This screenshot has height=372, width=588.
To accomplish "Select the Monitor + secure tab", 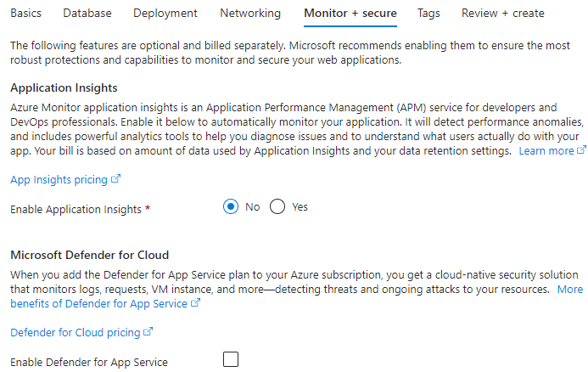I will [350, 13].
